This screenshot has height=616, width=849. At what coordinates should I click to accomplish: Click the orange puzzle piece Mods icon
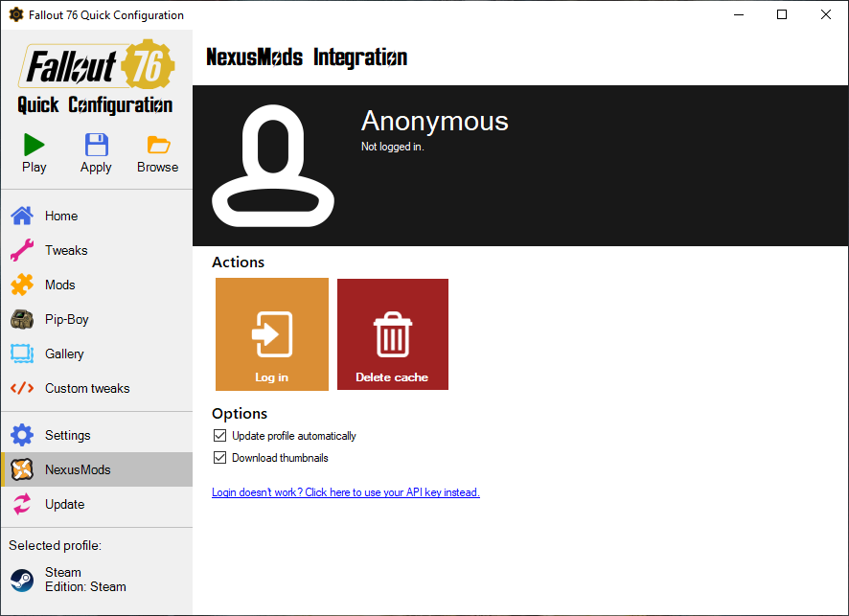pyautogui.click(x=22, y=285)
